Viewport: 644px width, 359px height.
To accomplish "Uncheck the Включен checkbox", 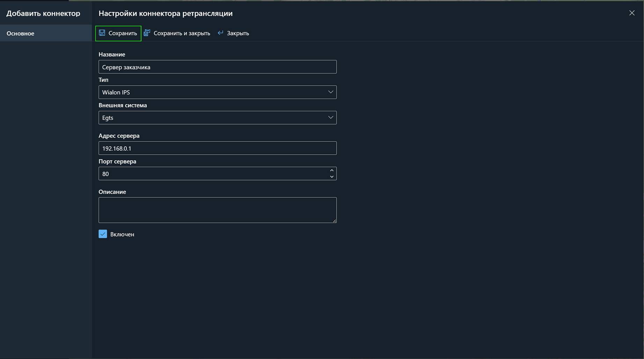I will tap(103, 234).
